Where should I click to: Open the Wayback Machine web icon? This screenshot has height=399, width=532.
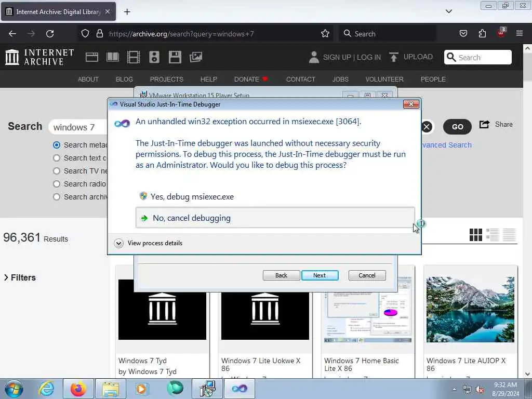pyautogui.click(x=91, y=57)
